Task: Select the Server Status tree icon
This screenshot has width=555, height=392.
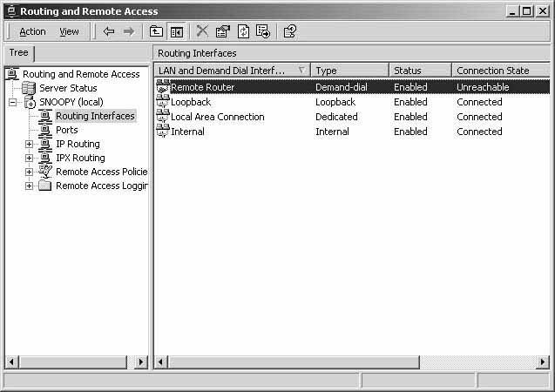Action: [29, 88]
